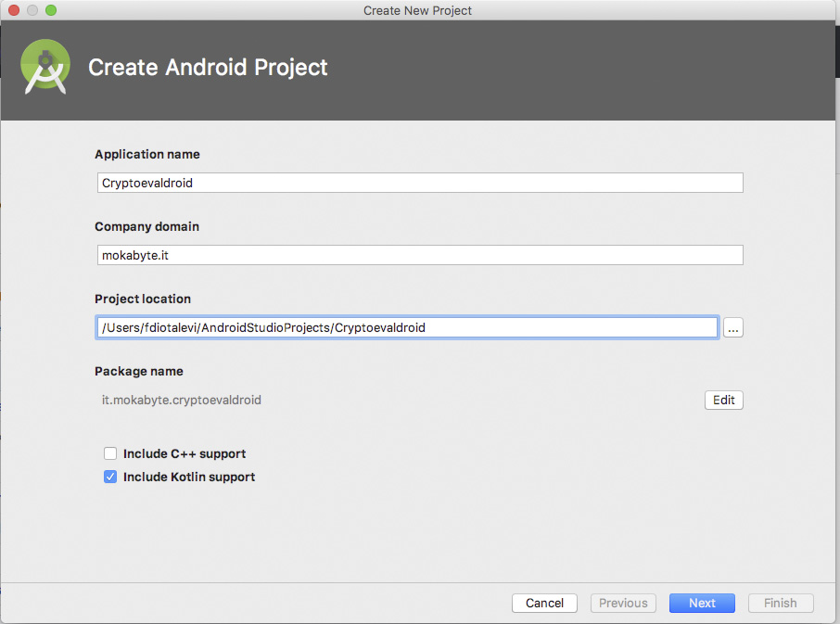Image resolution: width=840 pixels, height=624 pixels.
Task: Click the Previous button
Action: pos(623,603)
